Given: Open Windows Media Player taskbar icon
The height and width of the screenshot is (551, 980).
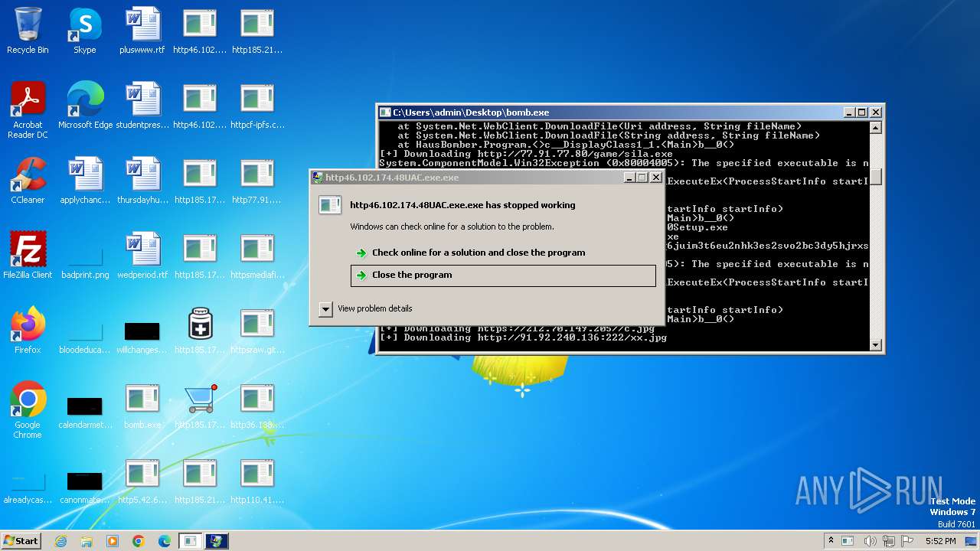Looking at the screenshot, I should point(113,541).
